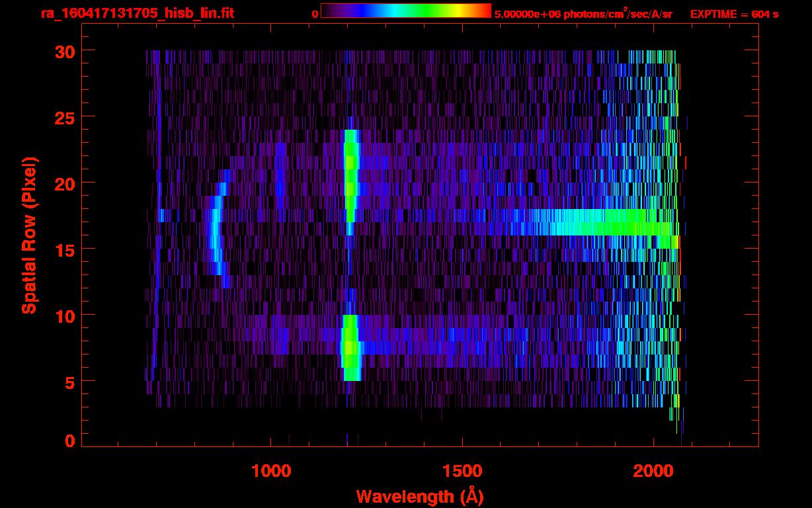This screenshot has width=812, height=508.
Task: Click the curved blue arc feature near 850 Å
Action: click(x=215, y=235)
